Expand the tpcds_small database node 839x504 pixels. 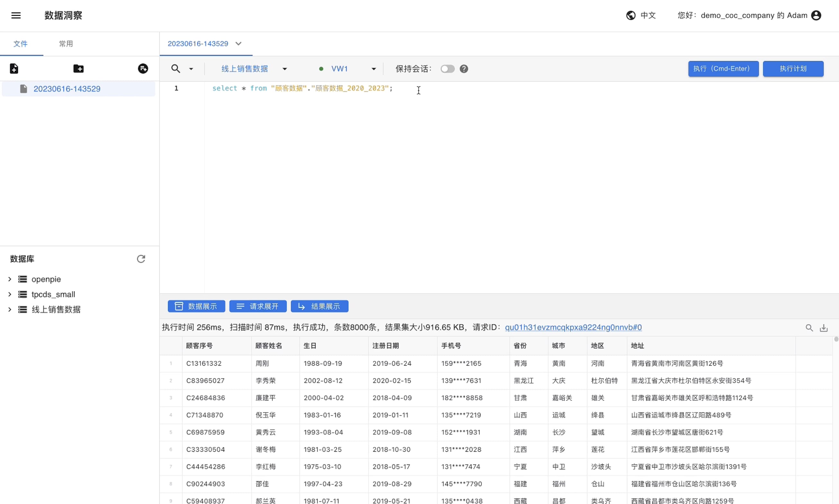(x=10, y=295)
